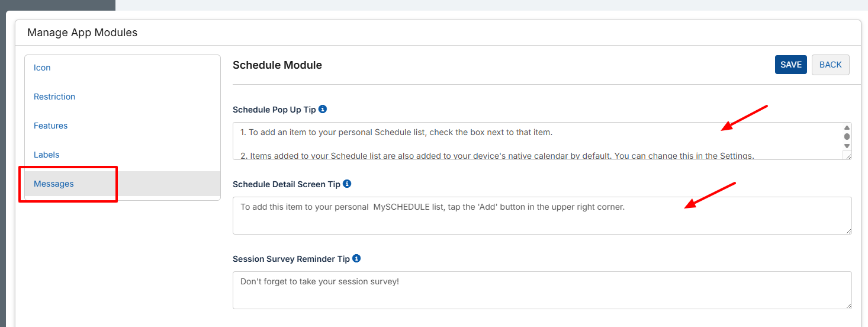Click the resize grip on Session Survey Reminder textarea
The width and height of the screenshot is (868, 327).
848,305
